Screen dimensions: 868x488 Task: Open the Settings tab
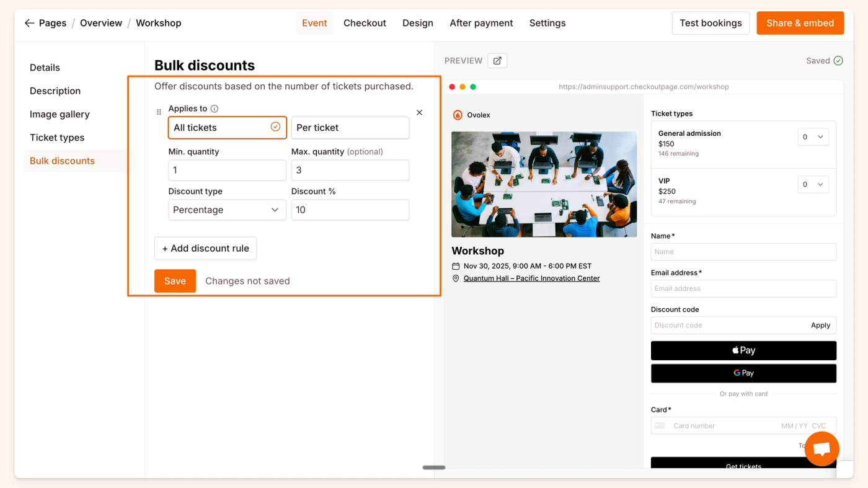click(547, 23)
